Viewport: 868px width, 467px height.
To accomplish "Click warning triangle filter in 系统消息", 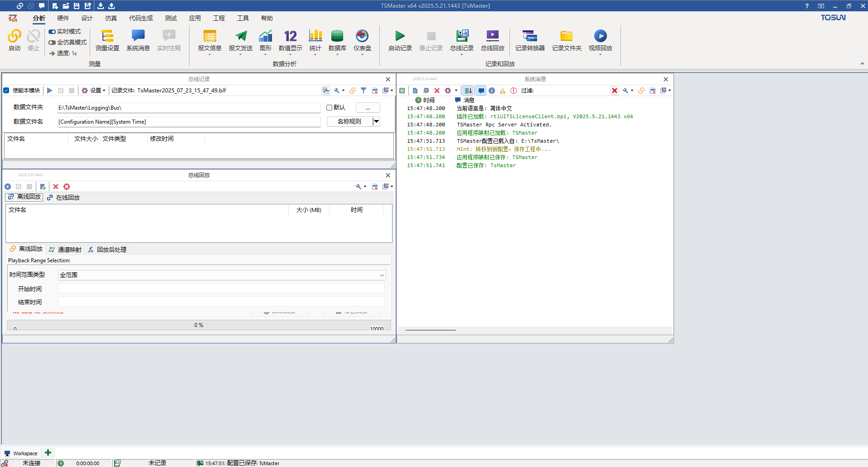I will pos(503,91).
